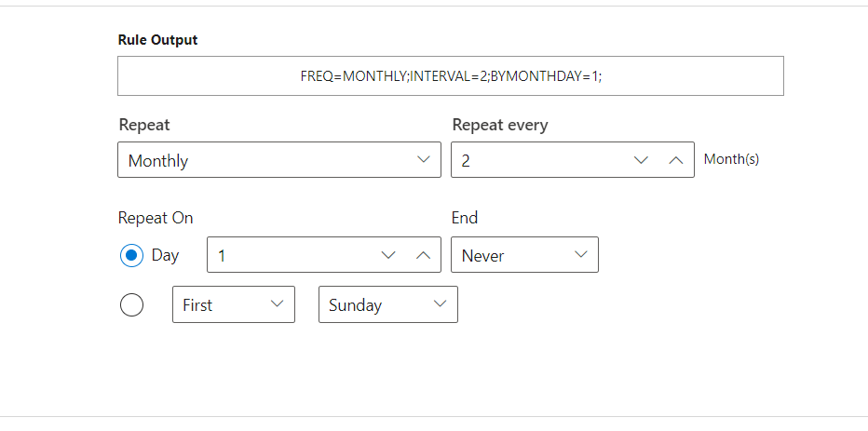Increase the Repeat every interval value
This screenshot has width=868, height=431.
[x=676, y=160]
